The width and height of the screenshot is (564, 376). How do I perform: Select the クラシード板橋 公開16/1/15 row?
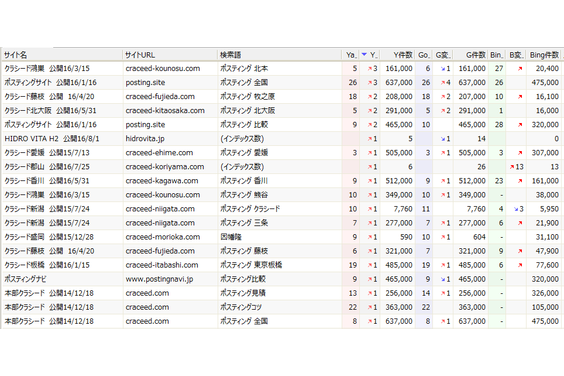tap(47, 265)
